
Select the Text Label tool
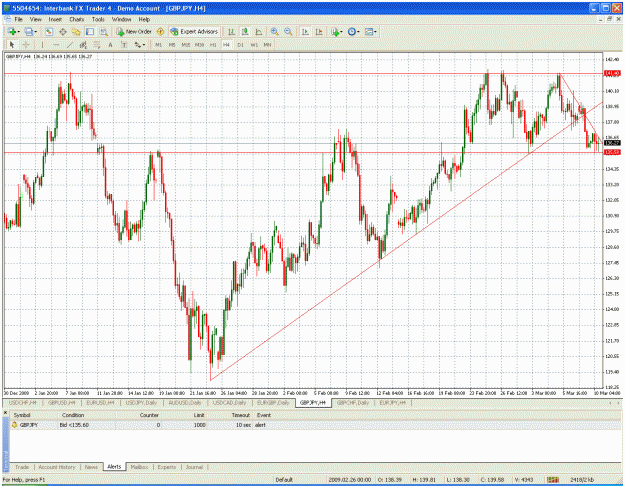pos(124,45)
